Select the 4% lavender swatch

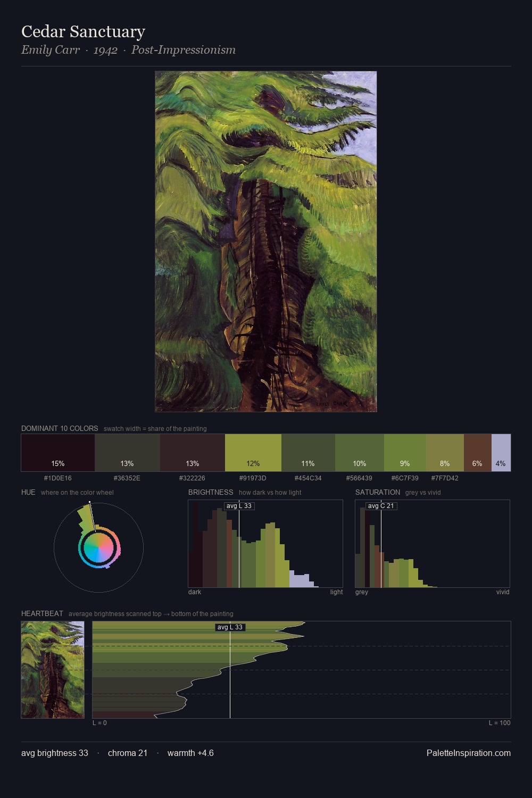pos(501,453)
